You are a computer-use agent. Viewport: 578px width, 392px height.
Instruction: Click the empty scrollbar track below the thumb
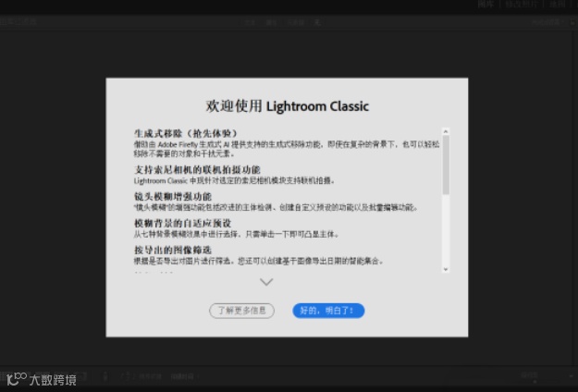(x=446, y=230)
